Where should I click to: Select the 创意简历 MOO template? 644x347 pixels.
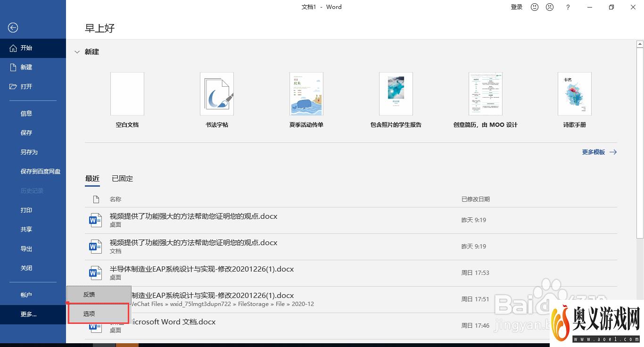(486, 94)
